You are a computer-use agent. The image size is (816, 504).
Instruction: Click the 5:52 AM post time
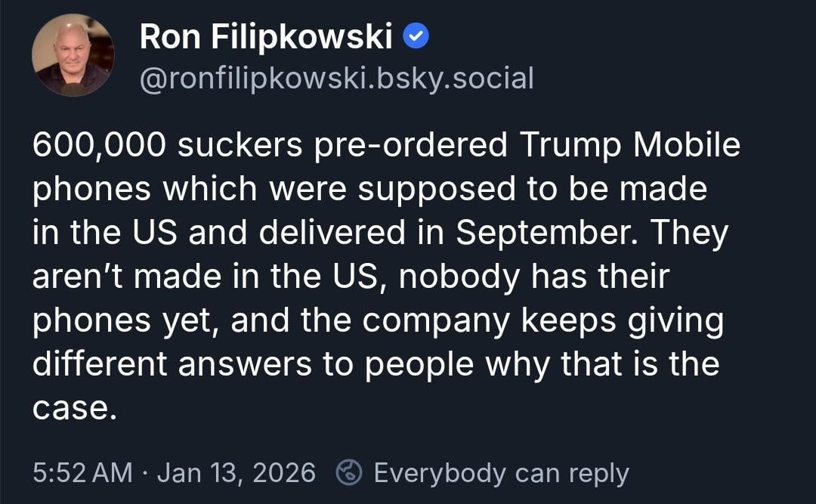(x=82, y=473)
